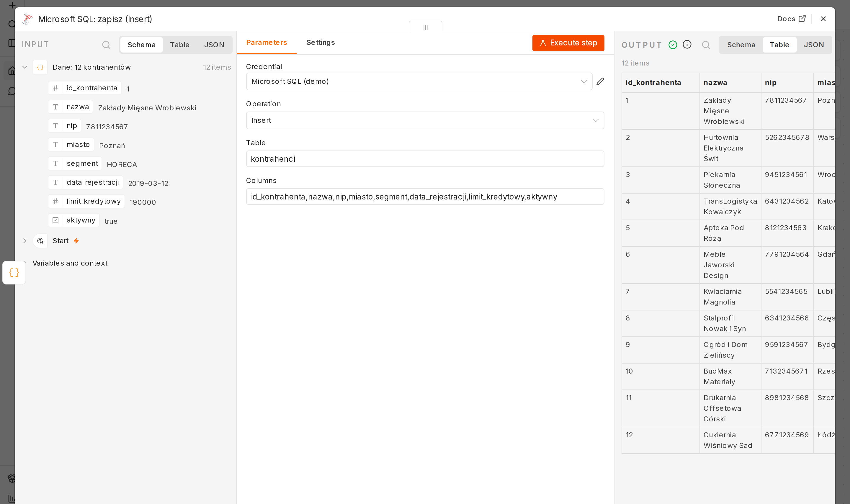Expand the Start node
The width and height of the screenshot is (850, 504).
25,241
